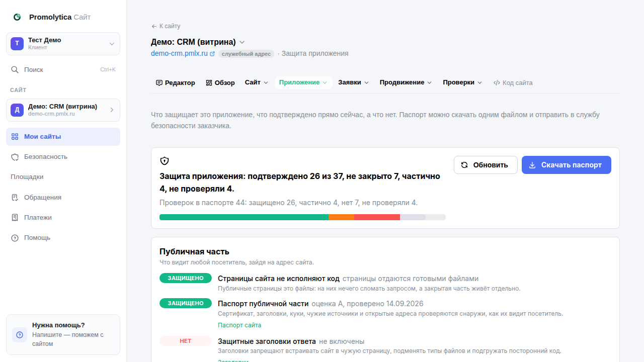Click the back arrow icon before К сайту

[x=154, y=26]
